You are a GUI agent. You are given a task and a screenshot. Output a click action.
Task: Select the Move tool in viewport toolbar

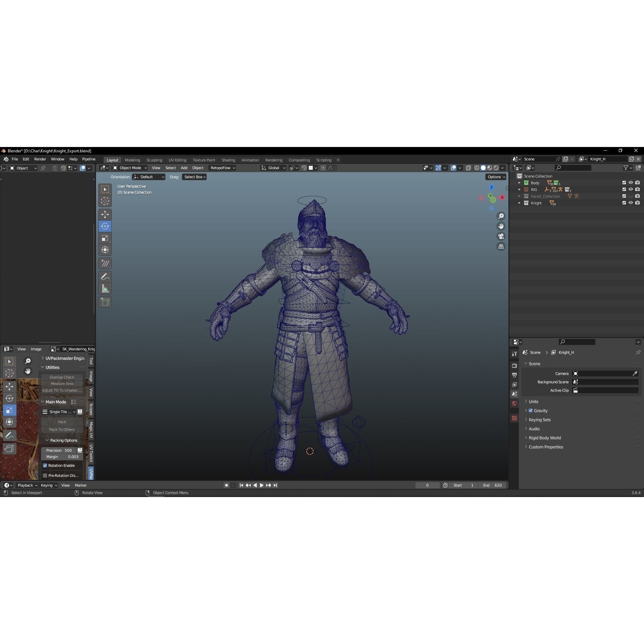tap(105, 214)
